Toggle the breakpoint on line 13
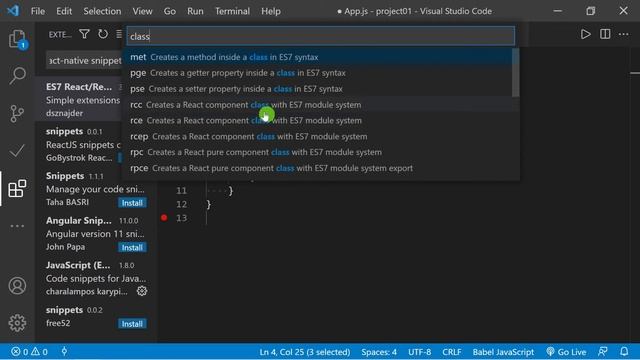The image size is (640, 360). 164,218
